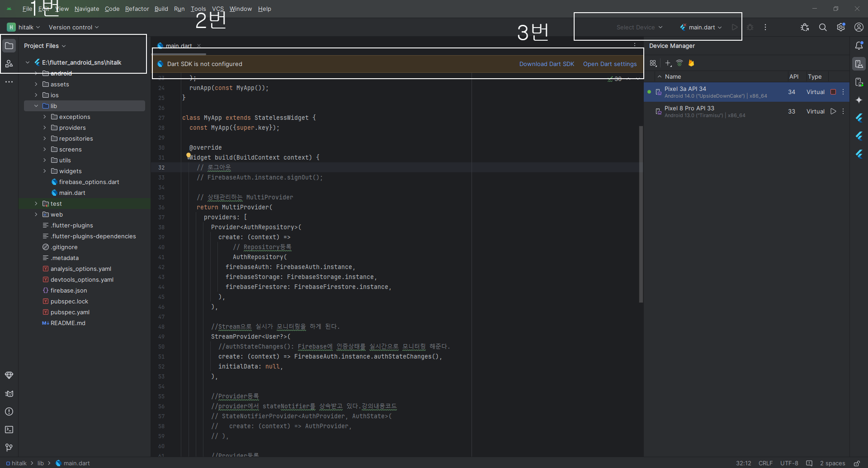The width and height of the screenshot is (868, 468).
Task: Open the Version control dropdown
Action: click(74, 27)
